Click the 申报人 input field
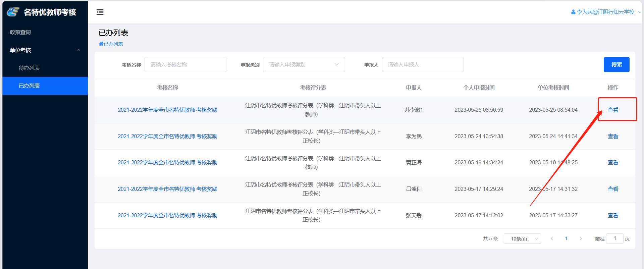The image size is (644, 269). (x=423, y=64)
